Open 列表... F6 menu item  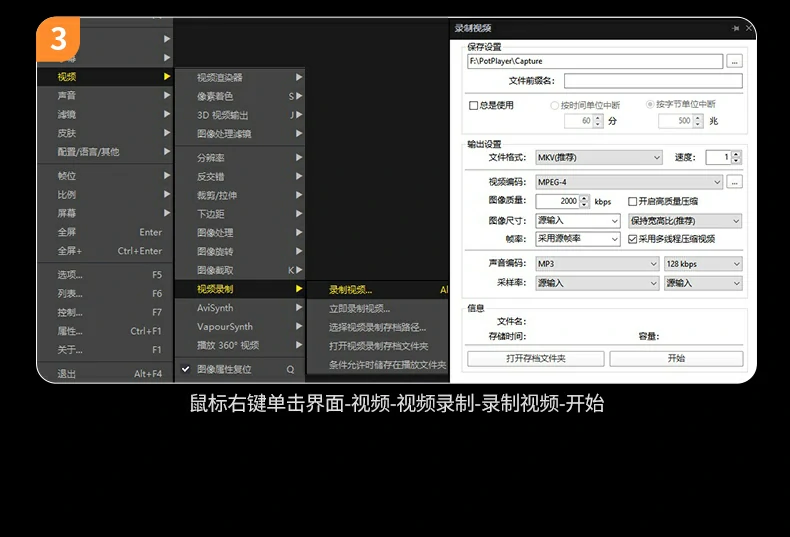tap(105, 293)
